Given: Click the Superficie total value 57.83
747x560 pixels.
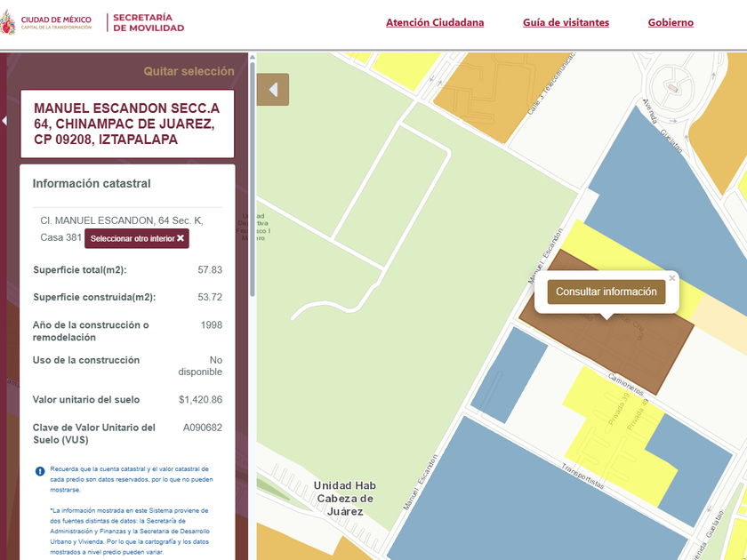Looking at the screenshot, I should coord(210,270).
